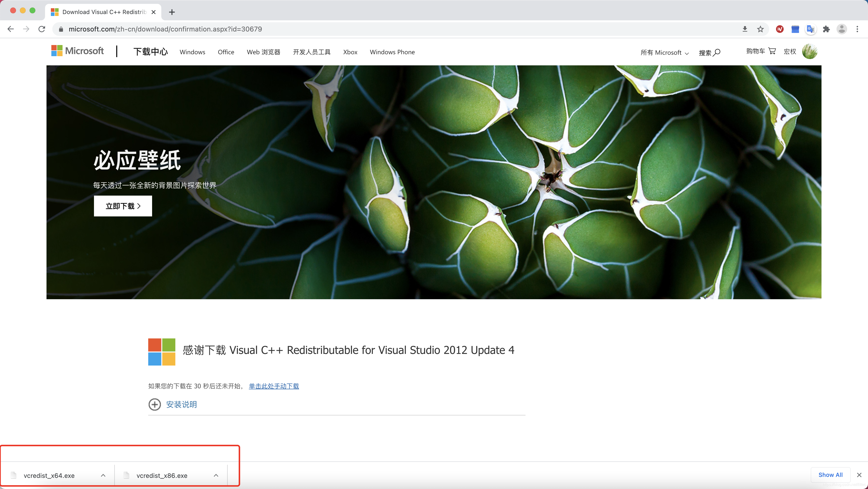Open the 开发人员工具 menu item
The image size is (868, 489).
click(x=312, y=52)
